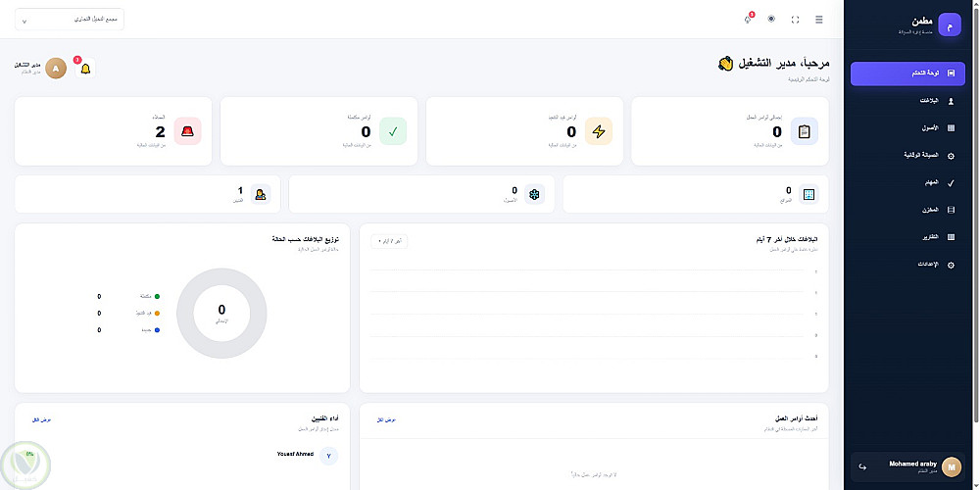Click the brown A user avatar
The width and height of the screenshot is (980, 490).
click(56, 69)
